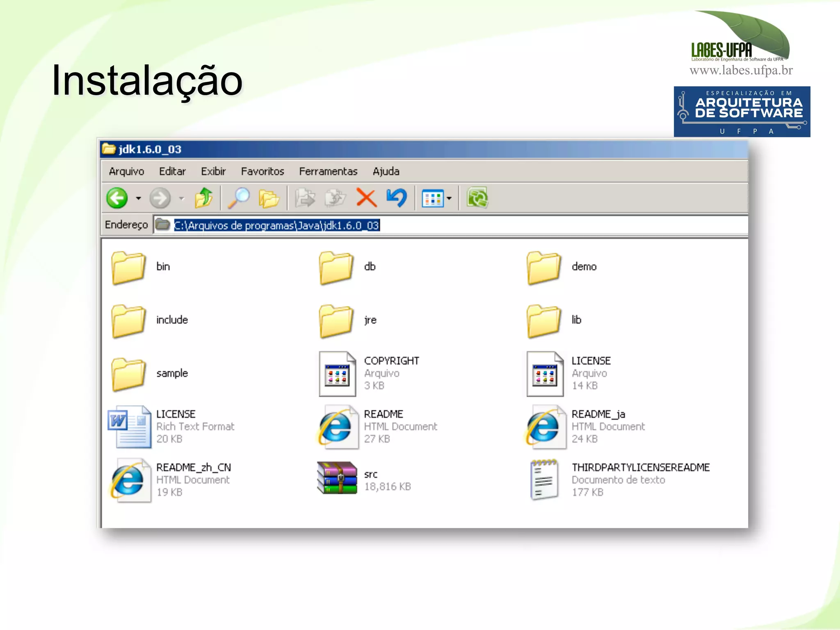This screenshot has width=840, height=630.
Task: Click the 'db' folder name
Action: coord(370,266)
